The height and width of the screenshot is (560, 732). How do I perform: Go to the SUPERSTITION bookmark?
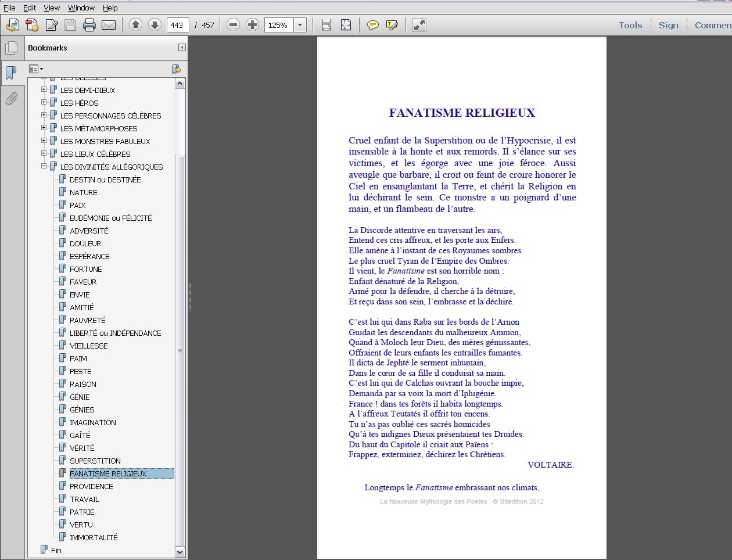tap(95, 461)
